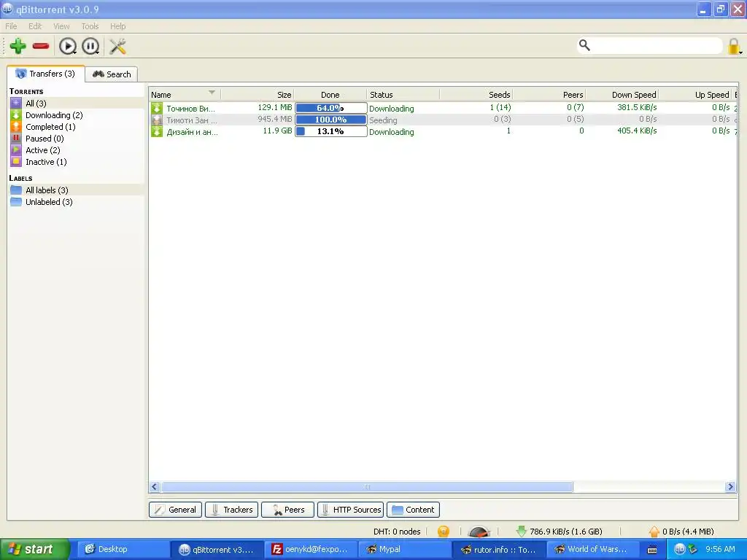
Task: Sort by the Size column header
Action: pos(258,94)
